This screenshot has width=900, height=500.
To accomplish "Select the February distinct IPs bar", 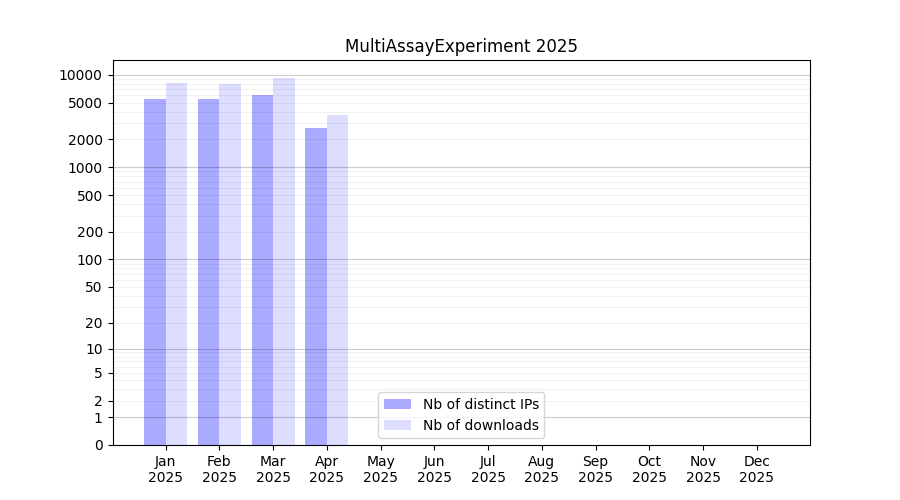I will [208, 271].
